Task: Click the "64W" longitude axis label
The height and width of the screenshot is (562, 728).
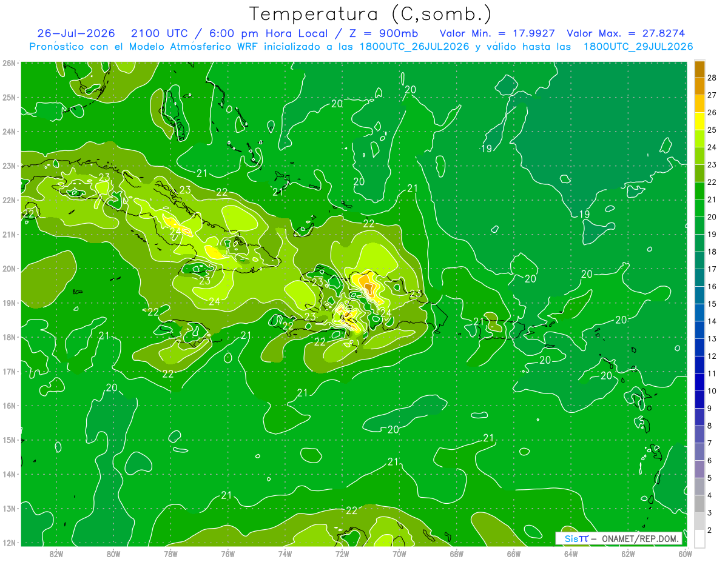Action: 571,553
